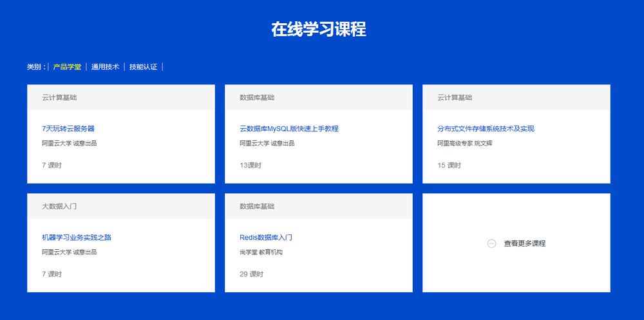Click 数据库基础 header above Redis数据库入门

click(257, 206)
